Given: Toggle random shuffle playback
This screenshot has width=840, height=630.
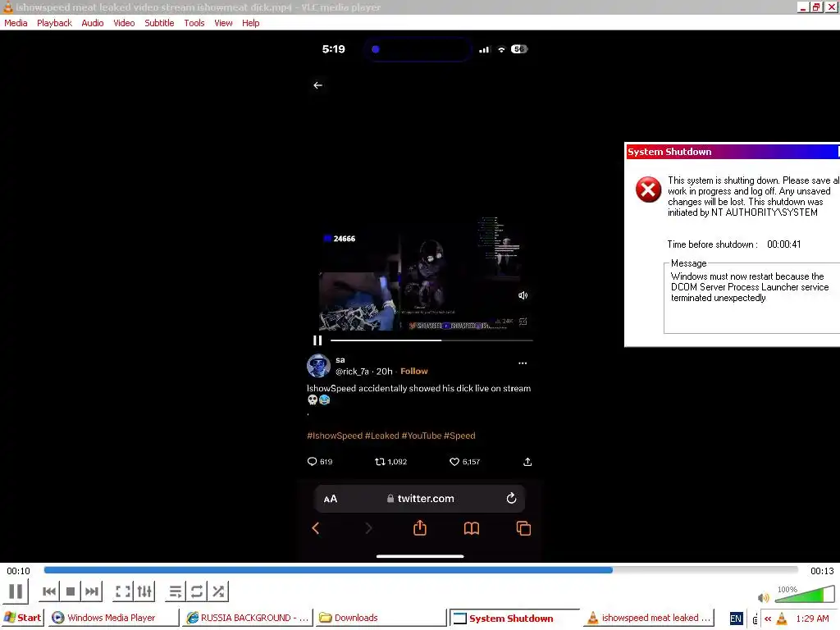Looking at the screenshot, I should click(x=218, y=591).
